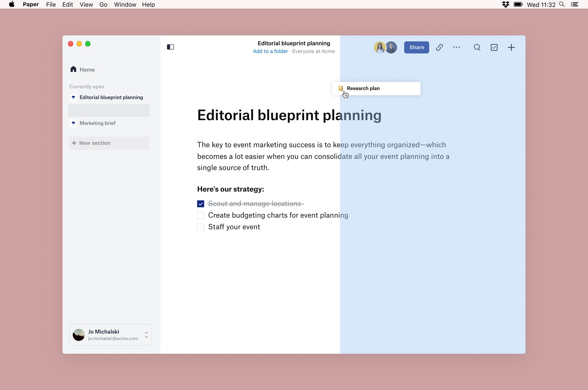Click the document heading Editorial blueprint planning

click(x=289, y=115)
